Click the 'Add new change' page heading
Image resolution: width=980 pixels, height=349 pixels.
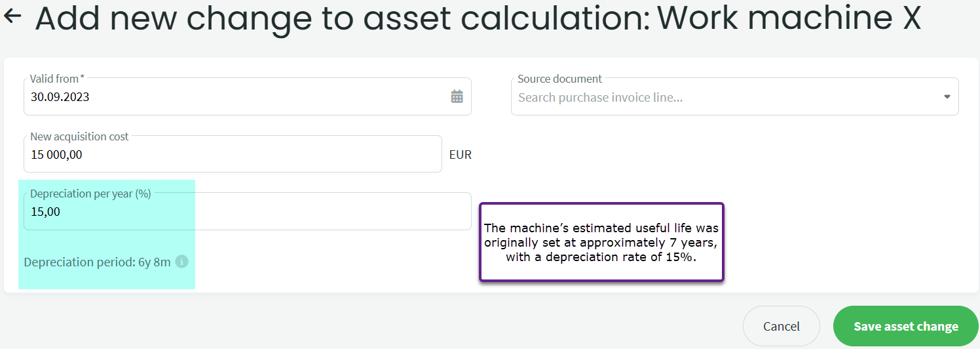click(x=478, y=18)
